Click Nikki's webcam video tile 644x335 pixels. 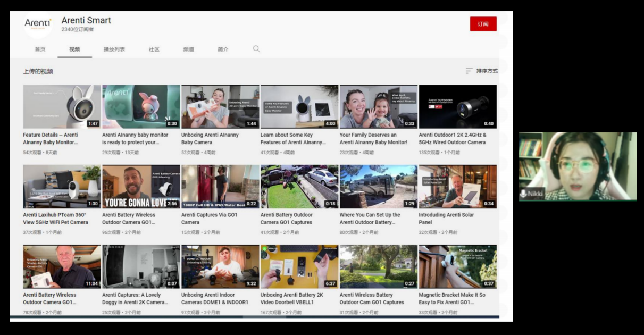pos(578,166)
